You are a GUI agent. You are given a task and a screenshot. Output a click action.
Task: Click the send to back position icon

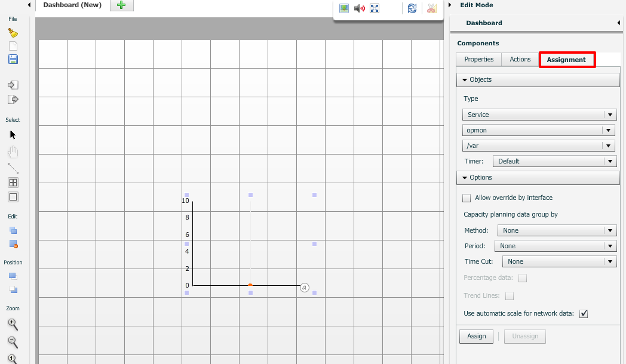click(x=13, y=289)
